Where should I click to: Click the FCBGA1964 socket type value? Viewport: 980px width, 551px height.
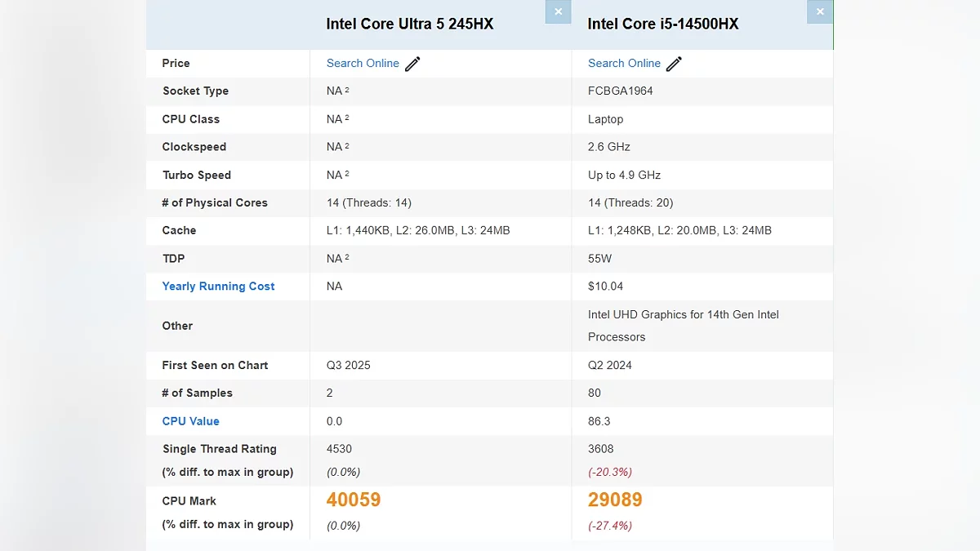(x=620, y=91)
